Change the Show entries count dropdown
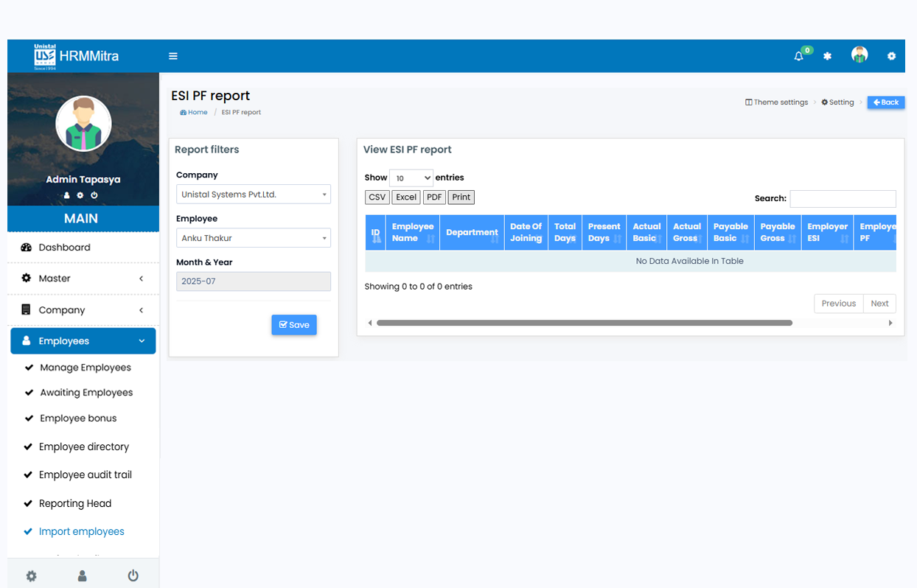Image resolution: width=917 pixels, height=588 pixels. 411,178
